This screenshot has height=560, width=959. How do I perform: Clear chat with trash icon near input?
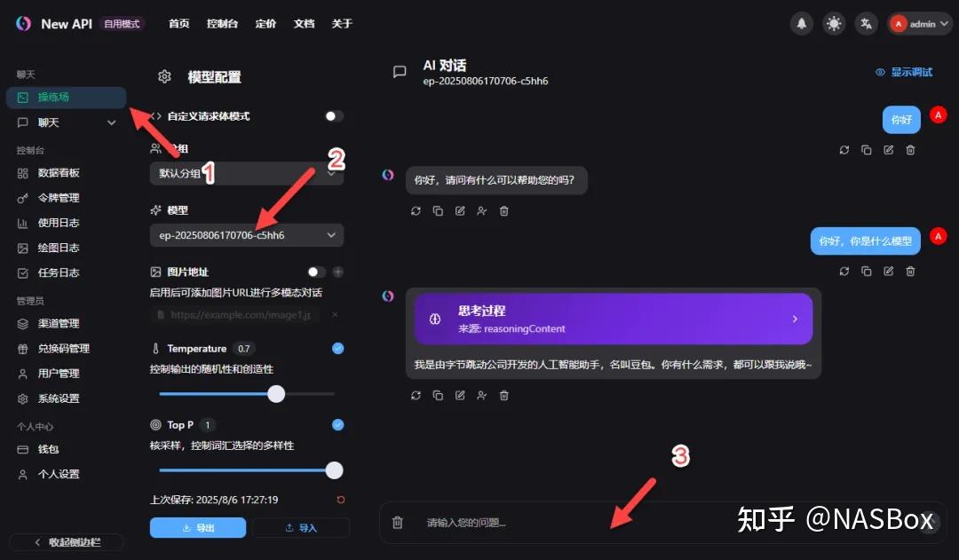coord(398,523)
